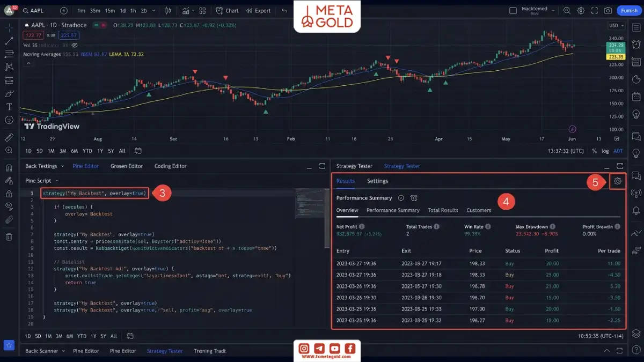This screenshot has width=644, height=362.
Task: Select the Overview tab
Action: click(347, 210)
